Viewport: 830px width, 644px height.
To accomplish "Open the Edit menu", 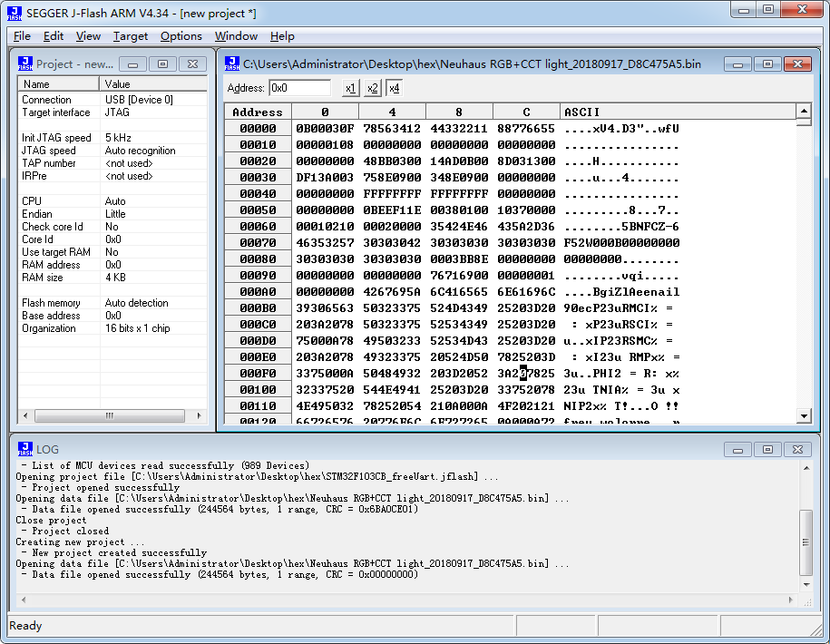I will tap(54, 36).
